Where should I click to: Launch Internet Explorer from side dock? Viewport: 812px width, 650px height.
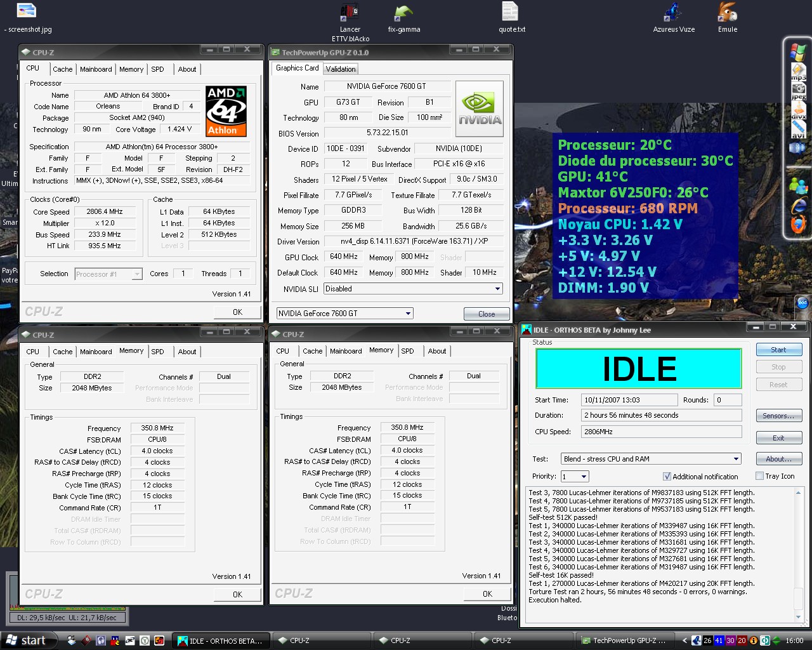click(x=798, y=205)
